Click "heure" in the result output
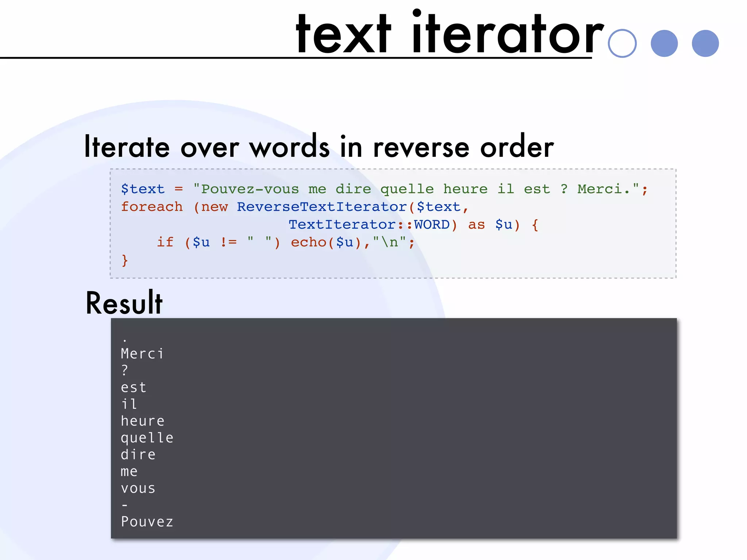The height and width of the screenshot is (560, 747). (x=143, y=421)
